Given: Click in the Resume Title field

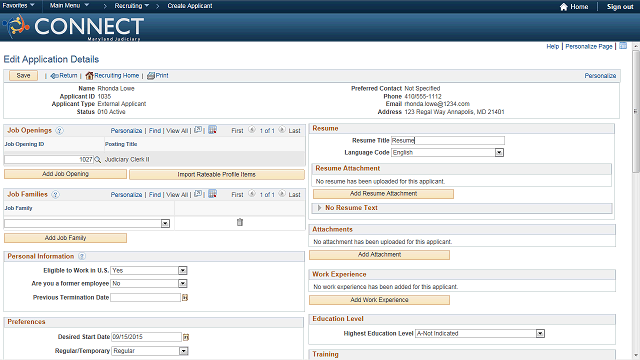Looking at the screenshot, I should (448, 140).
